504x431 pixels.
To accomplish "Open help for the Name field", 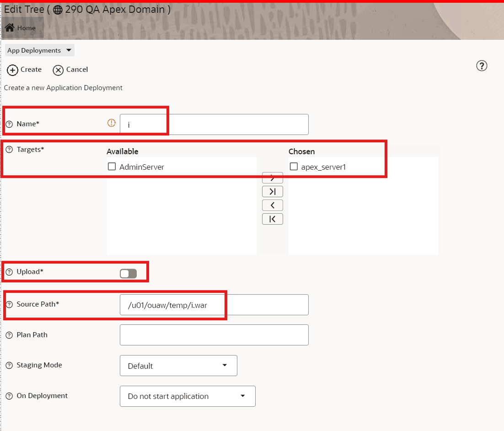I will point(9,123).
